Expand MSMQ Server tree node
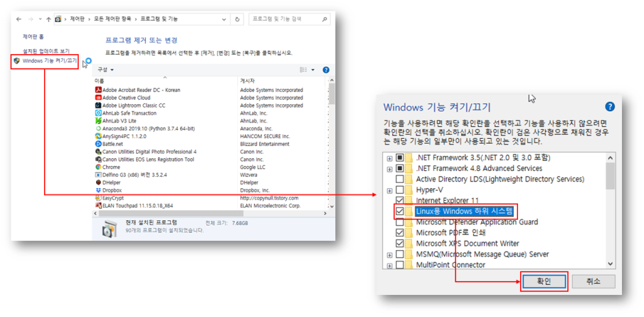 click(389, 255)
